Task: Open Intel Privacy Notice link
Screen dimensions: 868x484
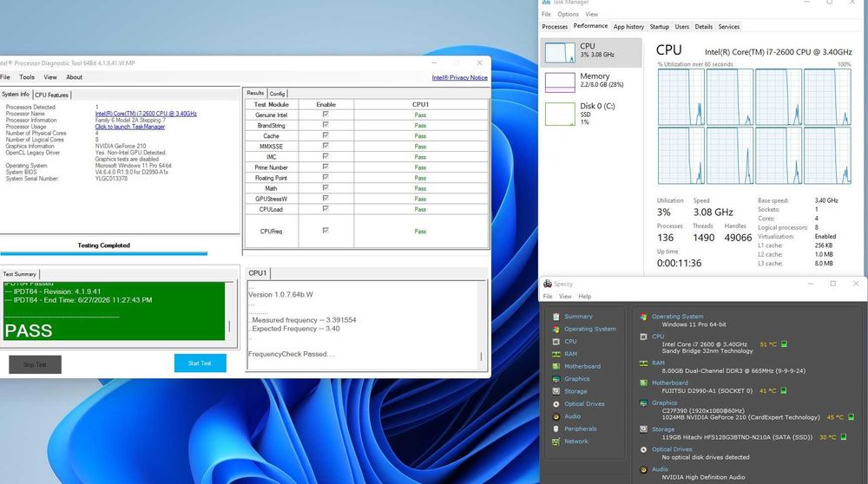Action: pyautogui.click(x=459, y=77)
